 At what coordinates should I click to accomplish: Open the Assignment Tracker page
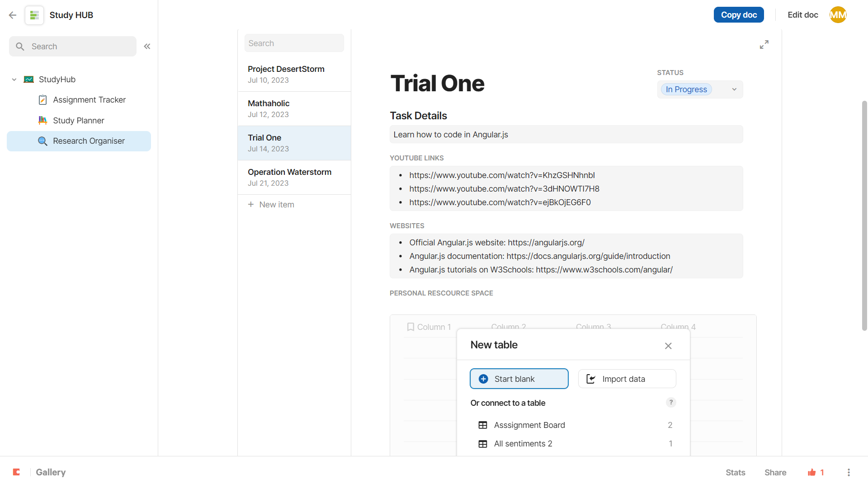point(89,100)
